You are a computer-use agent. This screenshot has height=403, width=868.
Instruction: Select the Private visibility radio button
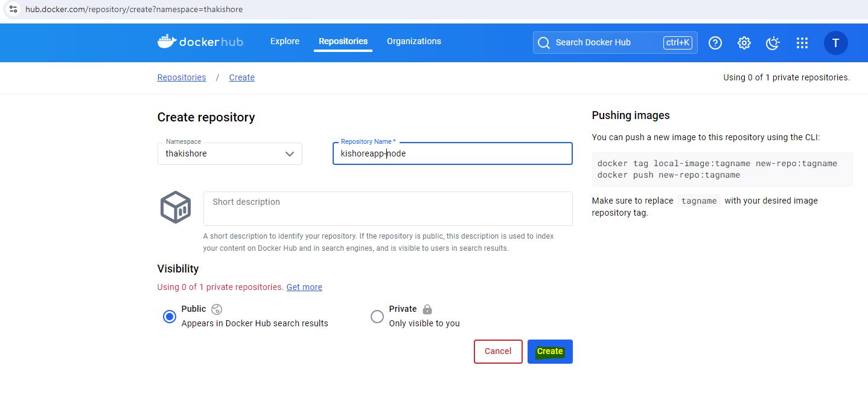377,317
